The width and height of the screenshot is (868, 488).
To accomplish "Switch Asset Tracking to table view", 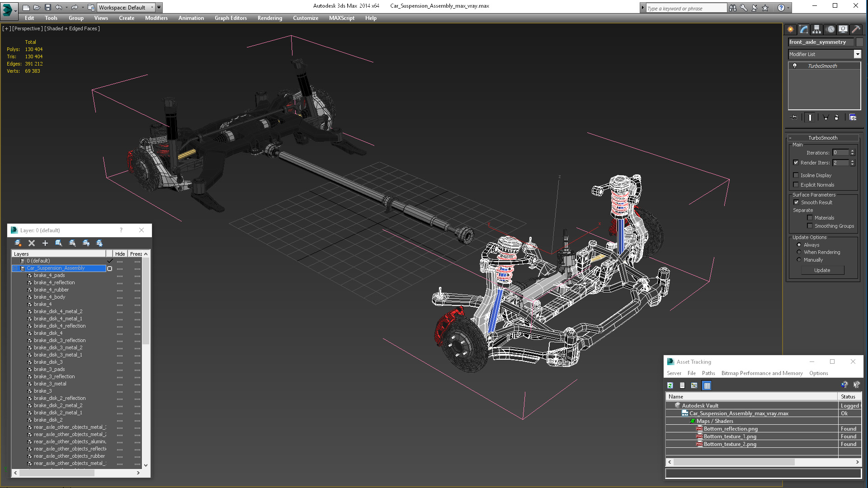I will (x=707, y=385).
